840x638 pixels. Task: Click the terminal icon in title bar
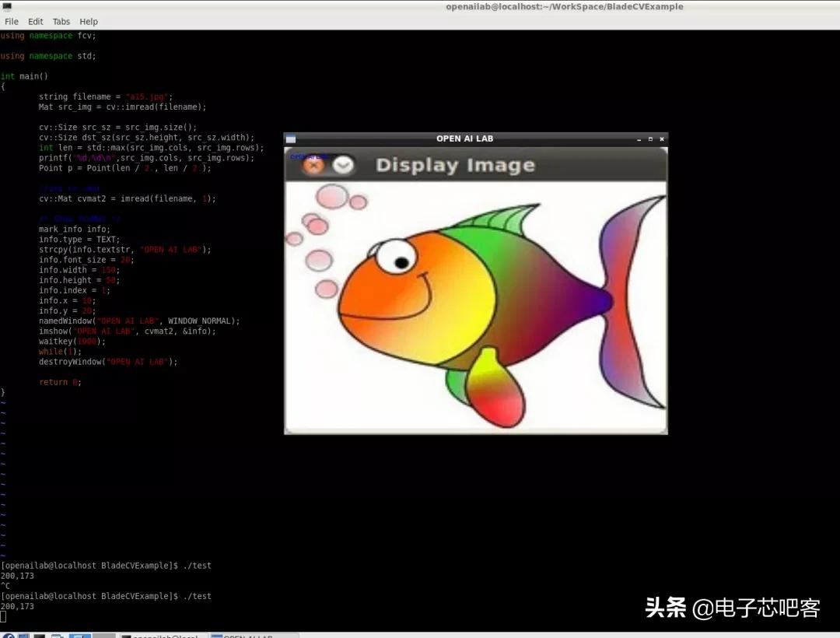pos(7,6)
